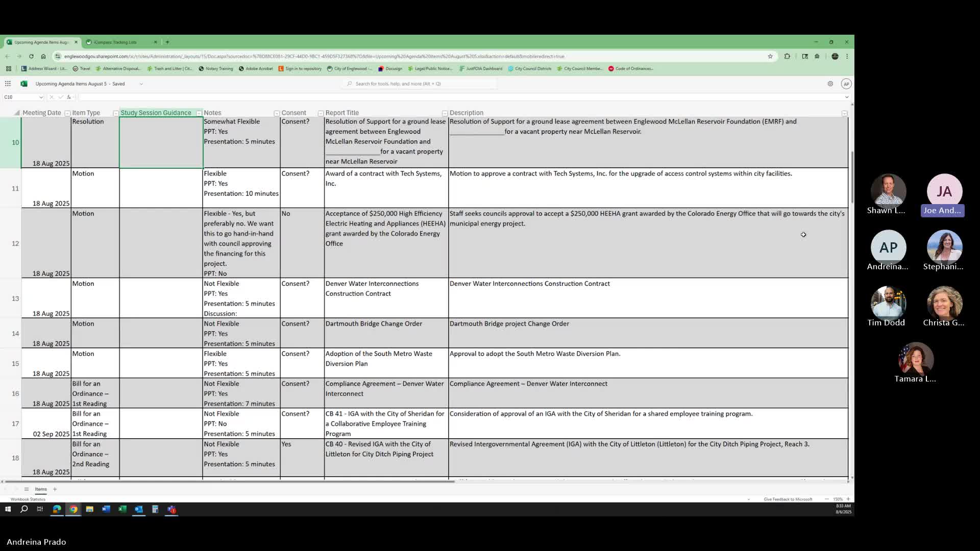
Task: Click the AP account avatar in Excel header
Action: [x=846, y=84]
